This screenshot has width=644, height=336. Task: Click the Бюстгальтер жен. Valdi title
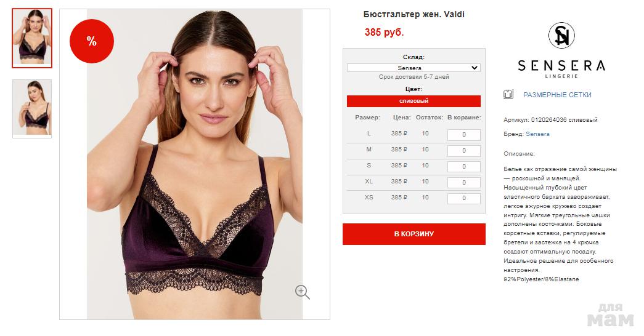[x=414, y=14]
